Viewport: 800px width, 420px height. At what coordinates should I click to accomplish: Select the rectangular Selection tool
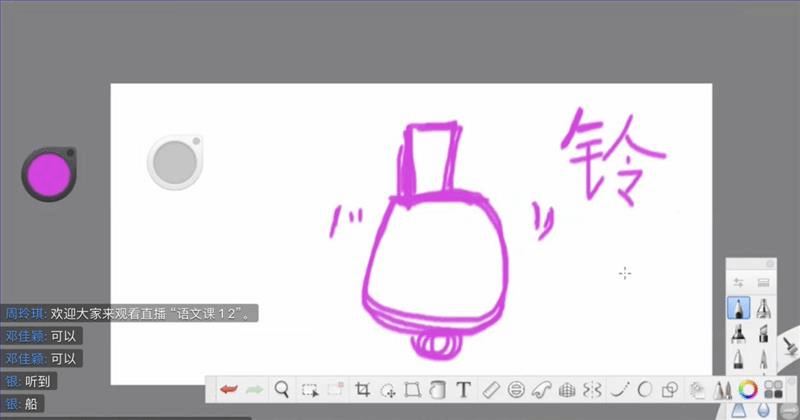[x=310, y=389]
